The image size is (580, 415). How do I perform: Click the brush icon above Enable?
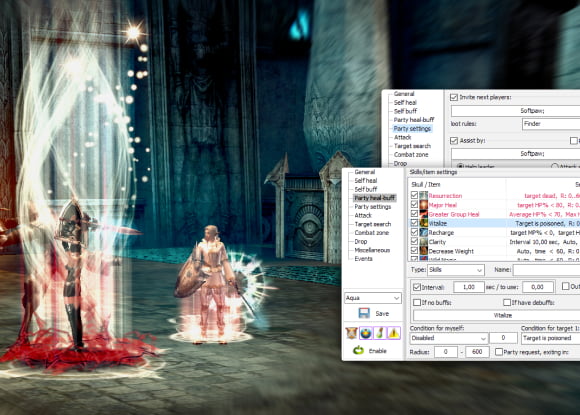pos(380,333)
